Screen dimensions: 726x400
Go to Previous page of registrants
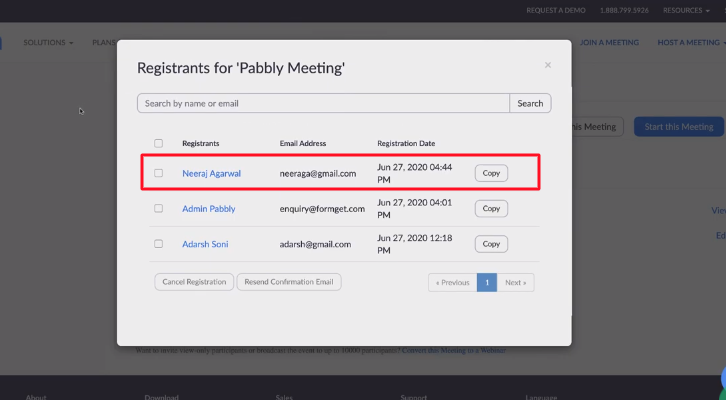pyautogui.click(x=452, y=282)
